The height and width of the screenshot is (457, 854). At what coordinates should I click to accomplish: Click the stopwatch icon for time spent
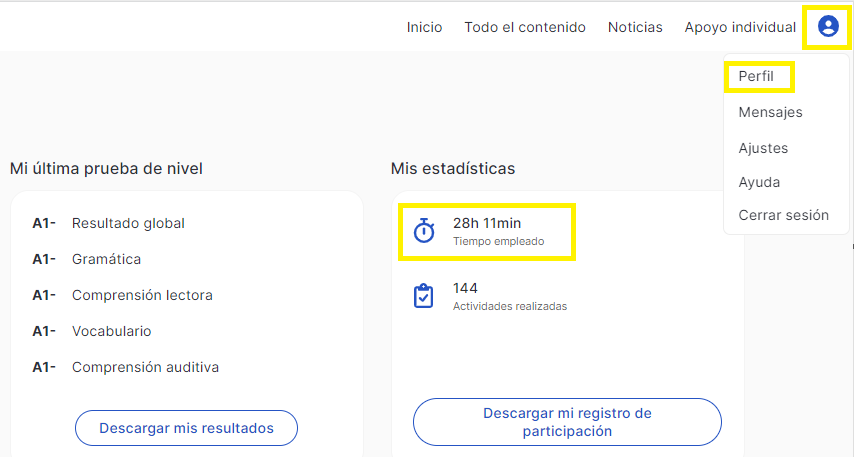click(x=424, y=231)
